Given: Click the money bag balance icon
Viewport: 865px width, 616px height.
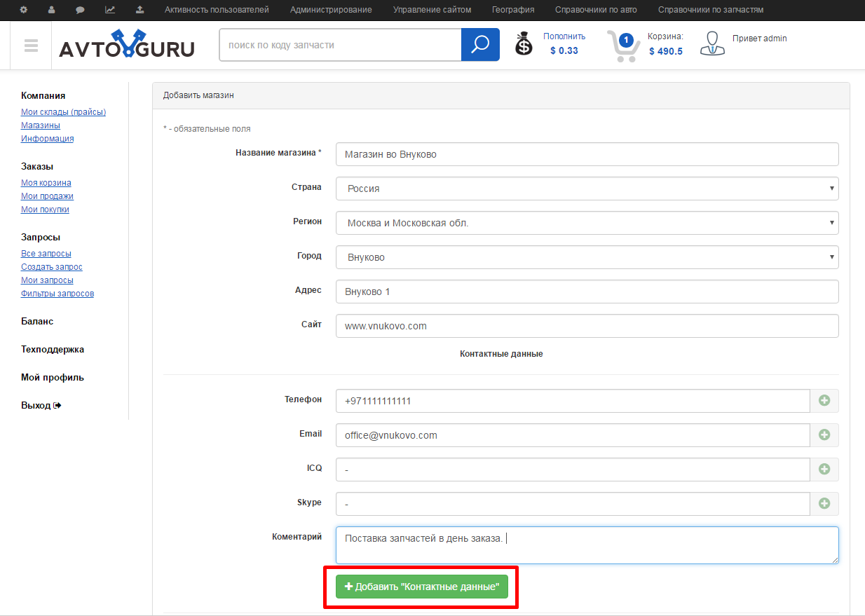Looking at the screenshot, I should pos(524,45).
